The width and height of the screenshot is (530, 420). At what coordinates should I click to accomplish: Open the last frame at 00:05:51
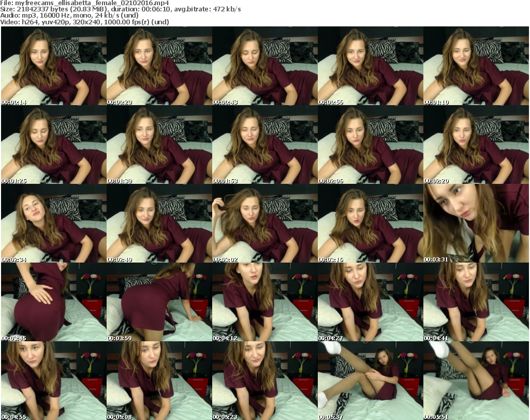(x=476, y=381)
